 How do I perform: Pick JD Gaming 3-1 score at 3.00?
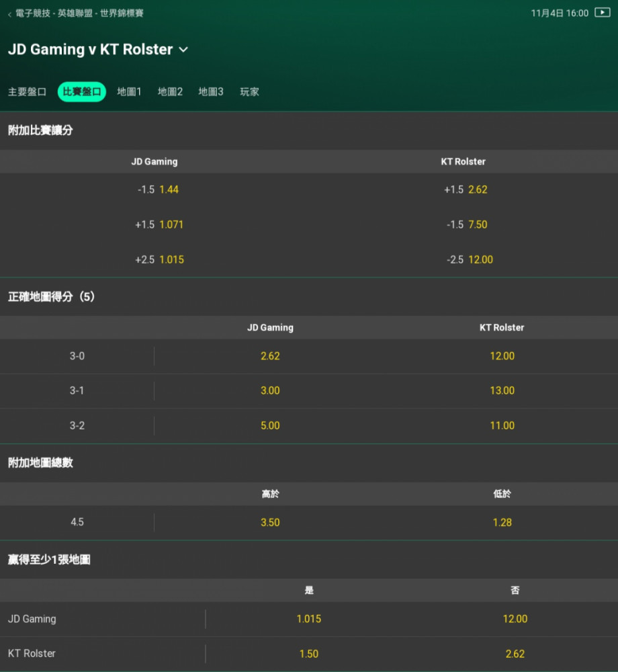click(270, 391)
